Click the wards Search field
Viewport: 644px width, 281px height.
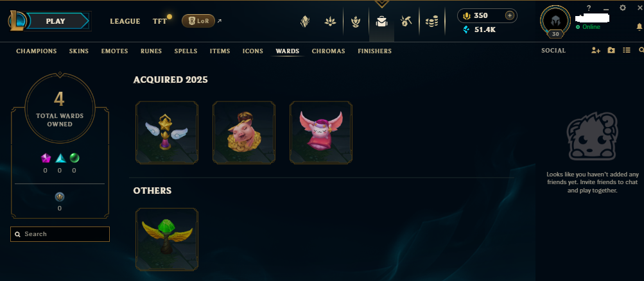point(60,234)
